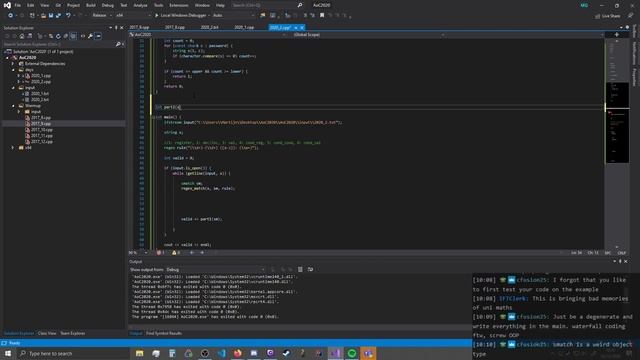
Task: Open the Build menu
Action: [x=91, y=5]
